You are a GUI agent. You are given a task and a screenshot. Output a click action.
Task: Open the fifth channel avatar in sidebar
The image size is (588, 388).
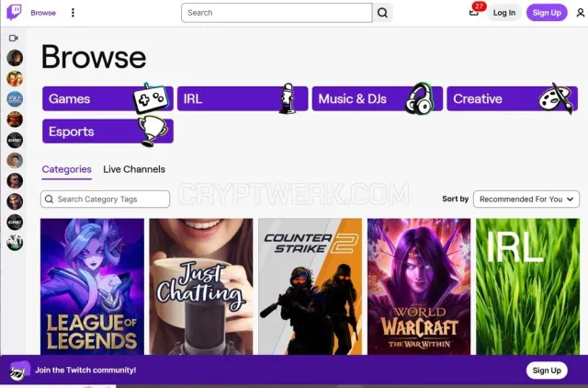(x=15, y=140)
